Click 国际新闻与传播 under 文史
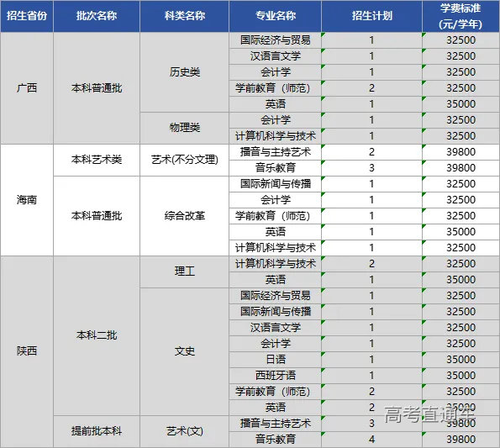Viewport: 500px width, 448px height. (x=275, y=312)
